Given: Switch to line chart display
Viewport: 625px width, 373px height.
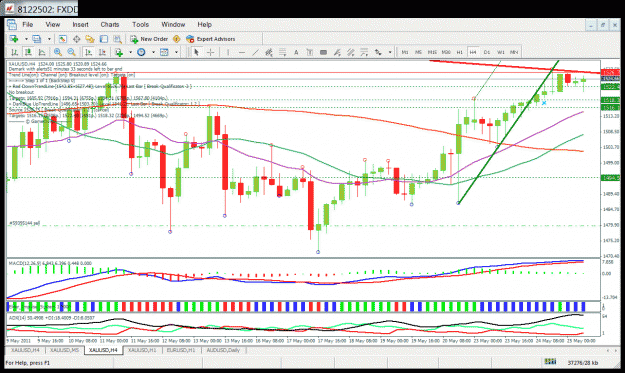Looking at the screenshot, I should (41, 52).
